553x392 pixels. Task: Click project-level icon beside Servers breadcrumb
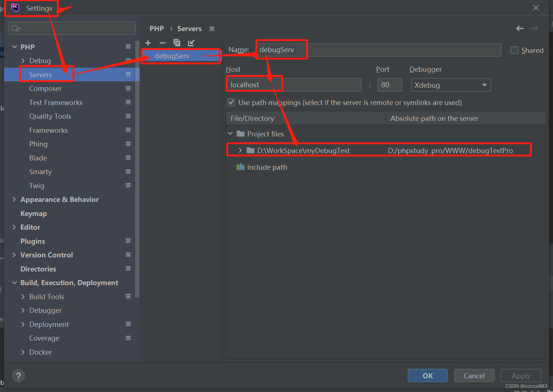212,29
